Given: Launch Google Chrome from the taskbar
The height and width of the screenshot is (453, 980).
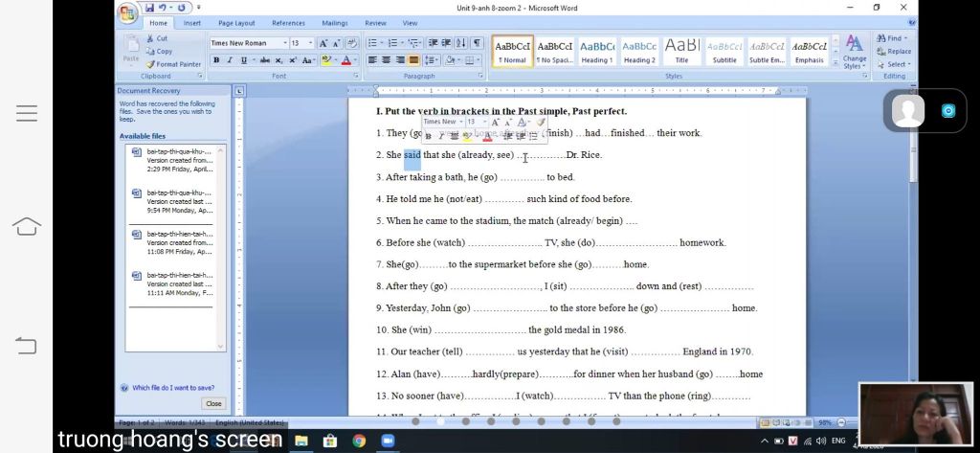Looking at the screenshot, I should pos(359,442).
